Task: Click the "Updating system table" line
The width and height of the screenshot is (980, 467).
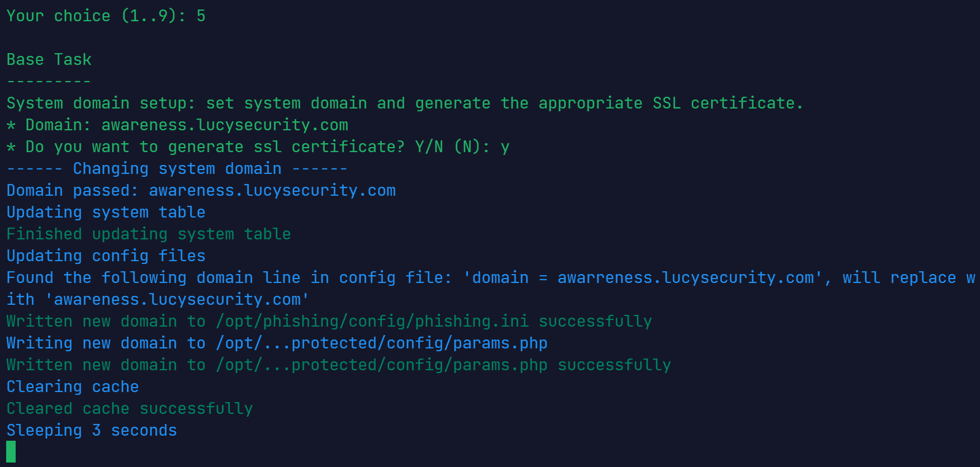Action: (106, 213)
